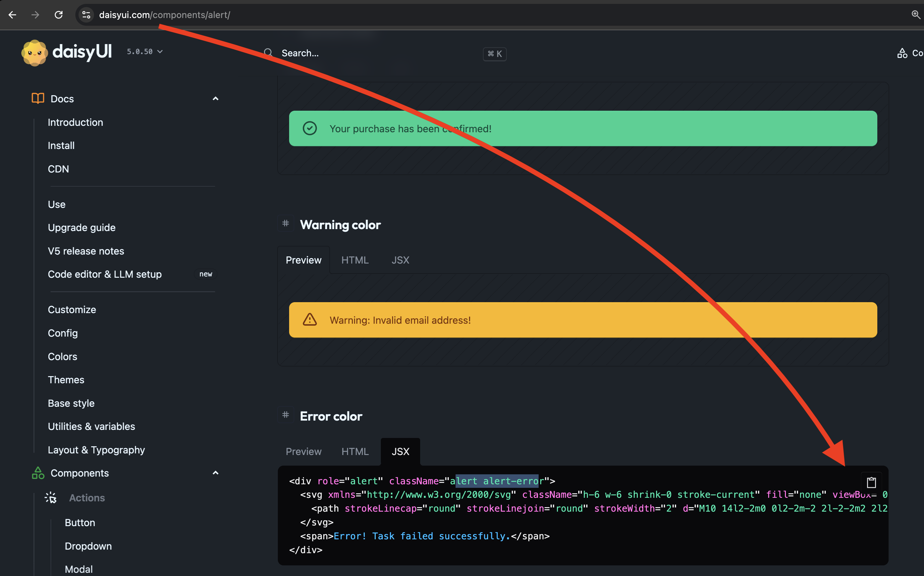Click the components icon in top right header
Viewport: 924px width, 576px height.
[902, 53]
